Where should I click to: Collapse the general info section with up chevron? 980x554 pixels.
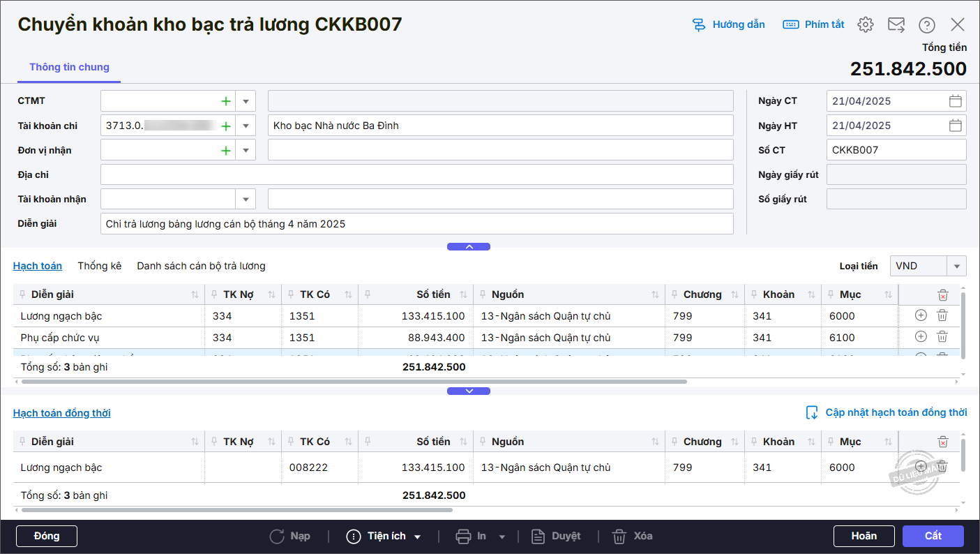469,247
